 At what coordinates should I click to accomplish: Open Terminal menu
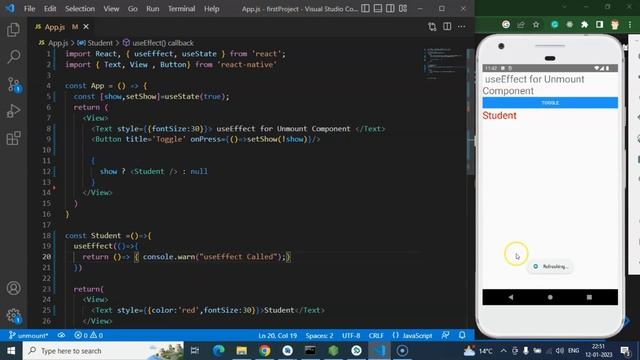tap(182, 9)
